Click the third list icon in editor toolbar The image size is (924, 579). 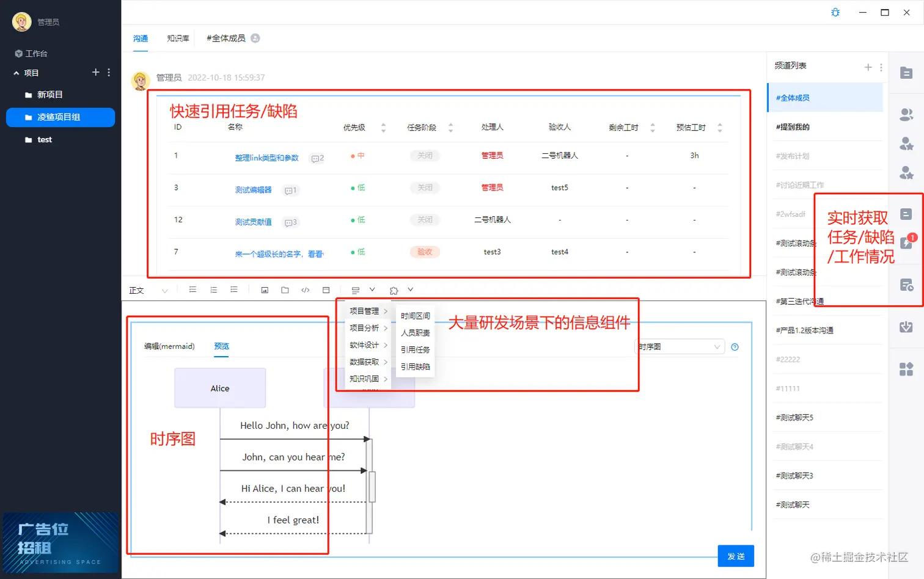tap(233, 289)
